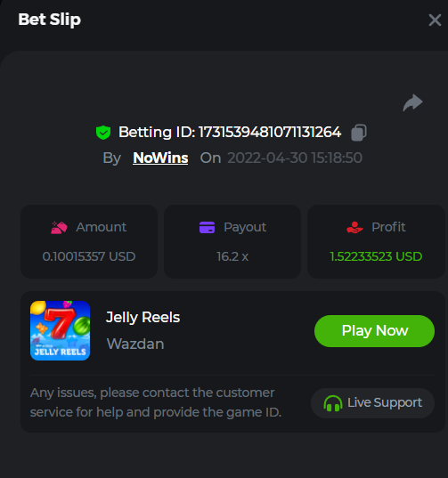Copy the Betting ID with the copy icon
Screen dimensions: 448x478
359,133
